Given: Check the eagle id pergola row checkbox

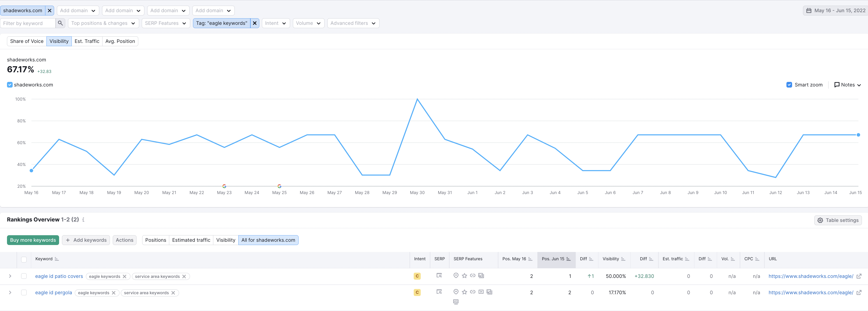Looking at the screenshot, I should click(x=24, y=292).
